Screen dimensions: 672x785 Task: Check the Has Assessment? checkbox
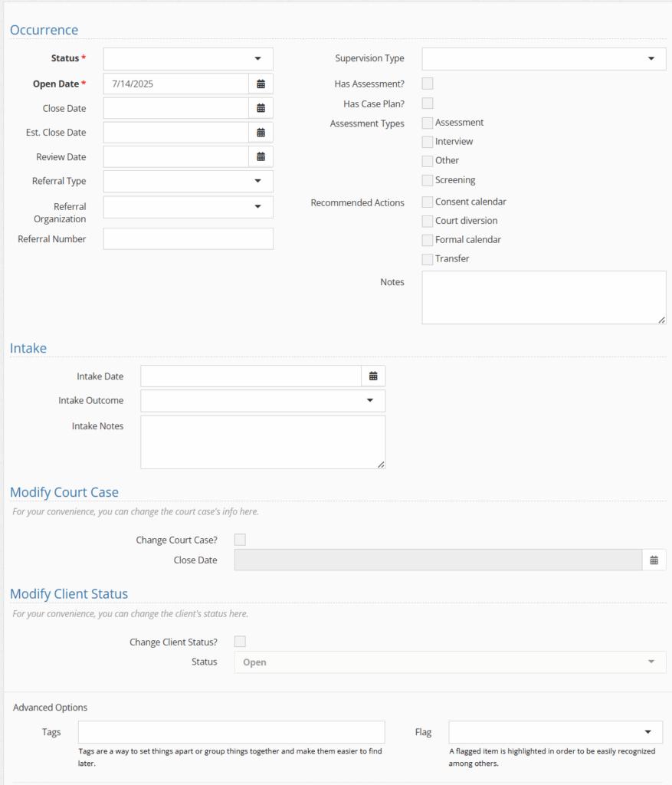428,84
